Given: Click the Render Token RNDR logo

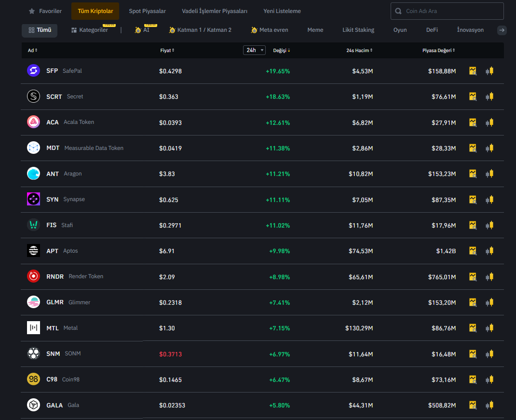Looking at the screenshot, I should pos(33,276).
